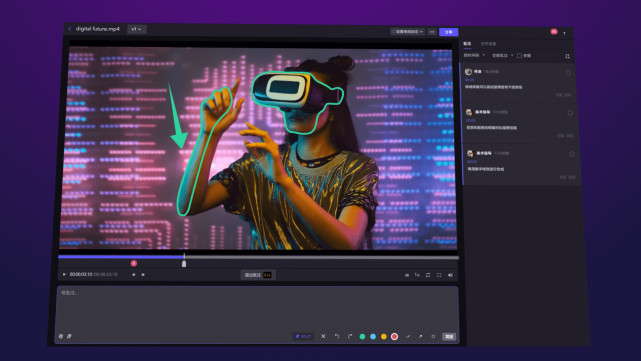Click the video progress bar
The width and height of the screenshot is (641, 361).
(x=258, y=258)
